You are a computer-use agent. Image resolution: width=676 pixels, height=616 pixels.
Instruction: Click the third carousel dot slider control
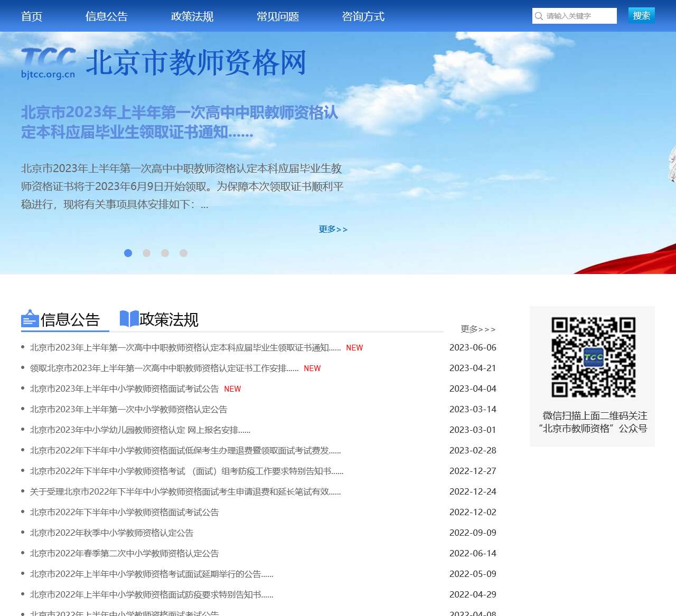pos(165,253)
